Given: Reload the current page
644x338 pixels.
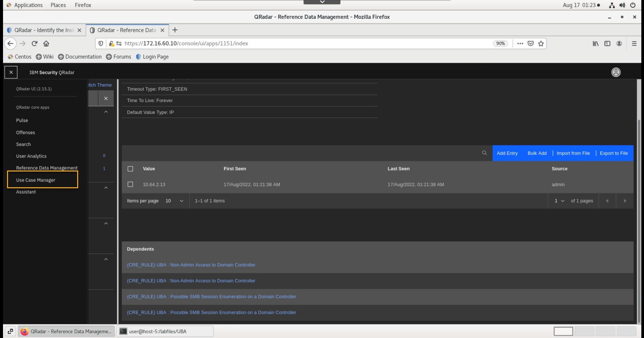Looking at the screenshot, I should coord(34,44).
